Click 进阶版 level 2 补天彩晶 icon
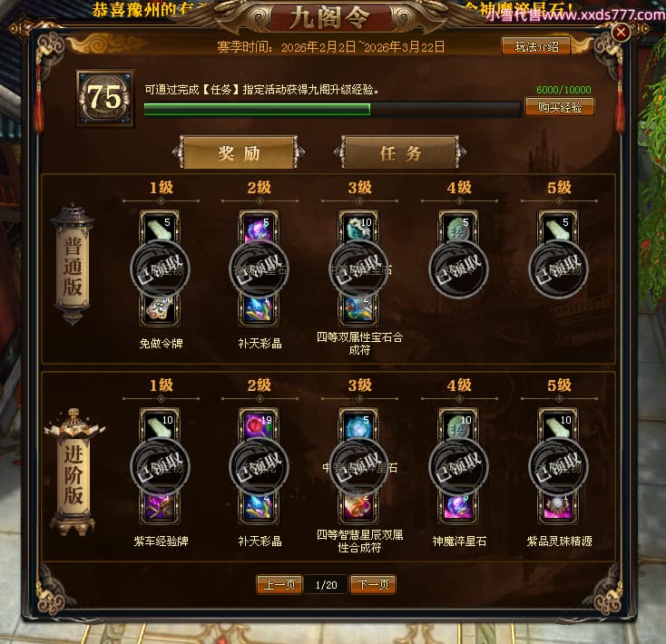This screenshot has width=666, height=644. [x=259, y=506]
